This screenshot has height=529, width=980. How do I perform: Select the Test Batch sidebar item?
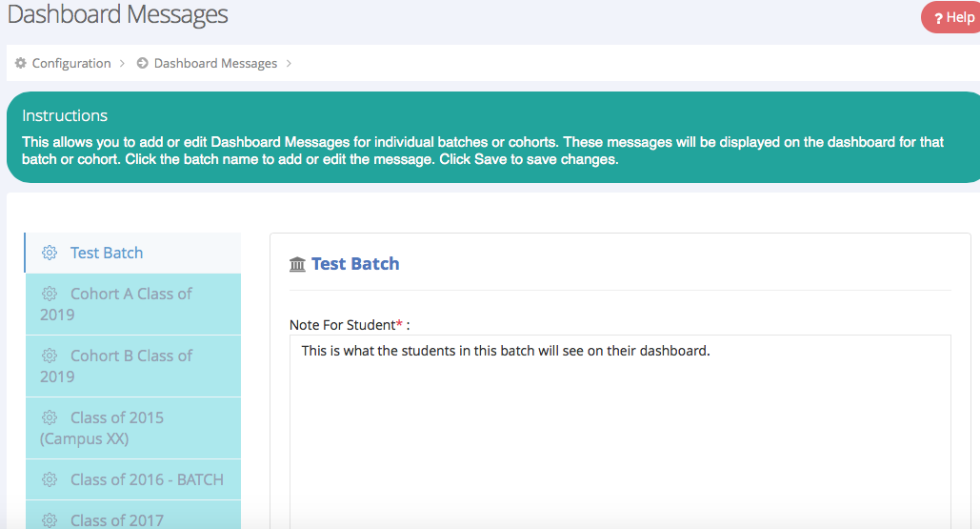coord(107,253)
